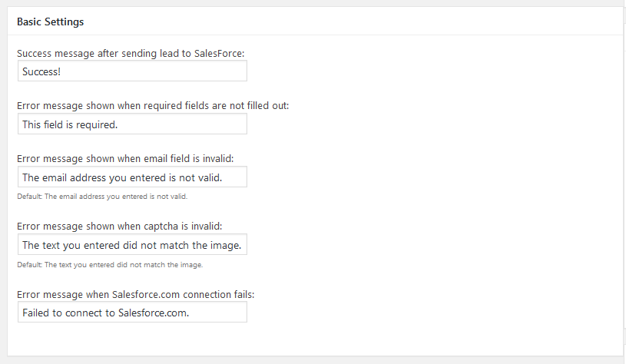Click the word 'valid.' in email message field
Screen dimensions: 626x364
tap(210, 177)
